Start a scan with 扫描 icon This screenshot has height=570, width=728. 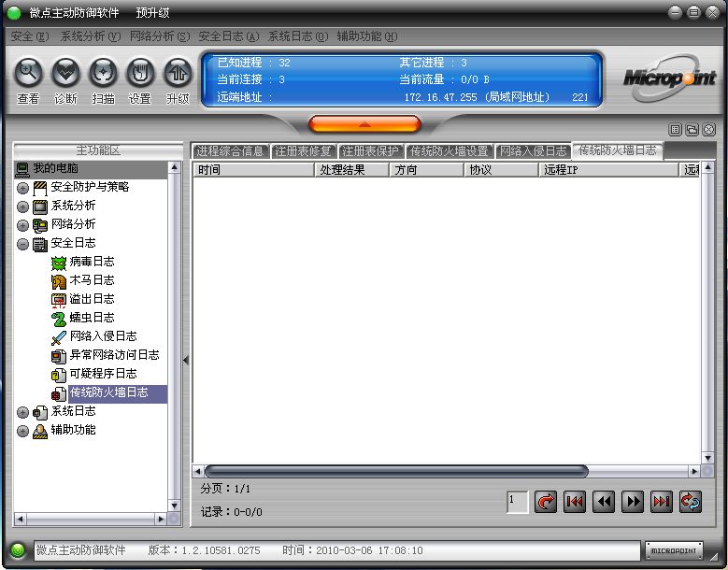pyautogui.click(x=103, y=73)
